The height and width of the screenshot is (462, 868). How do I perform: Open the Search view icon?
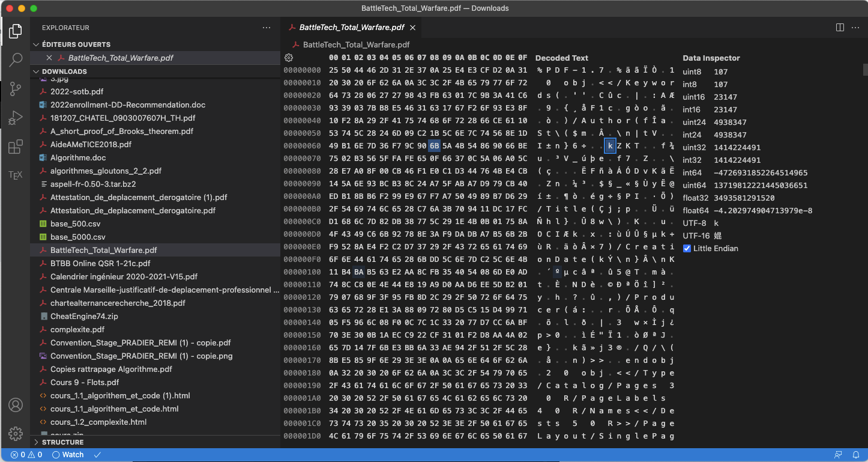click(16, 60)
